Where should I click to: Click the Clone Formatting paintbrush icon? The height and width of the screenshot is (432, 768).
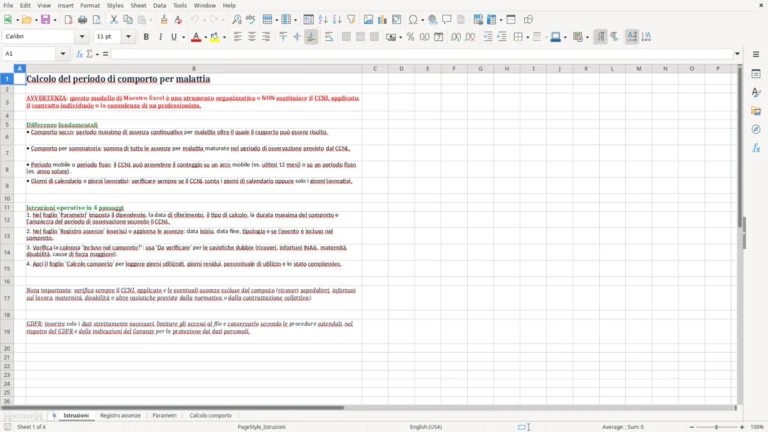pyautogui.click(x=164, y=20)
